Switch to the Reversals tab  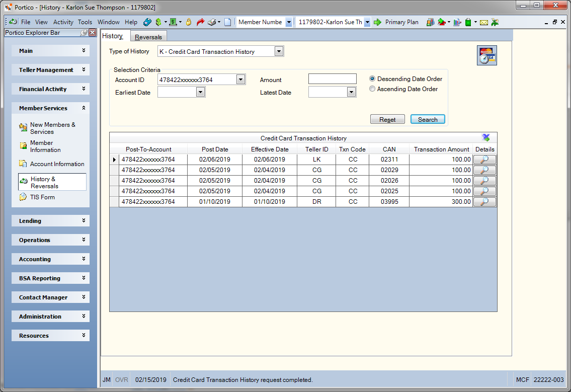pos(148,37)
